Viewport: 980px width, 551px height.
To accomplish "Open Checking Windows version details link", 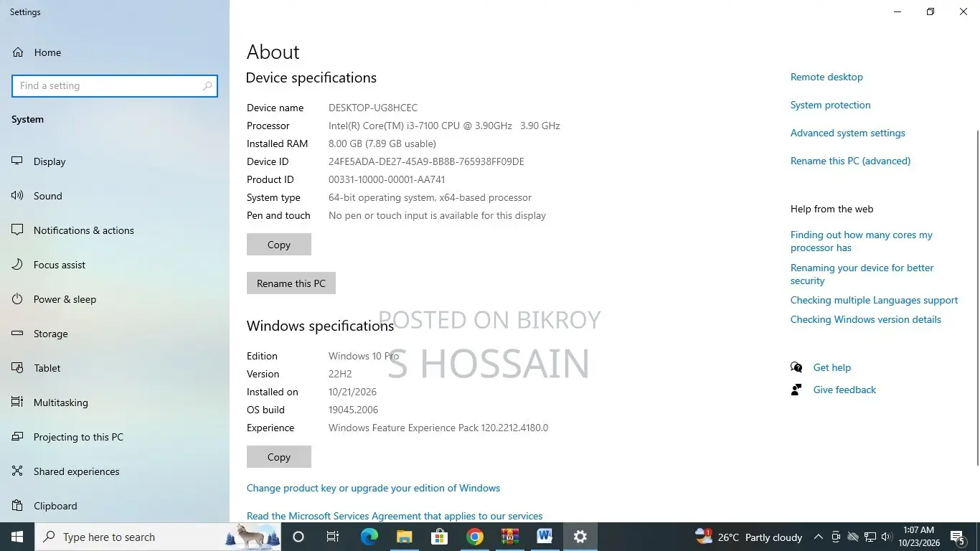I will point(865,319).
